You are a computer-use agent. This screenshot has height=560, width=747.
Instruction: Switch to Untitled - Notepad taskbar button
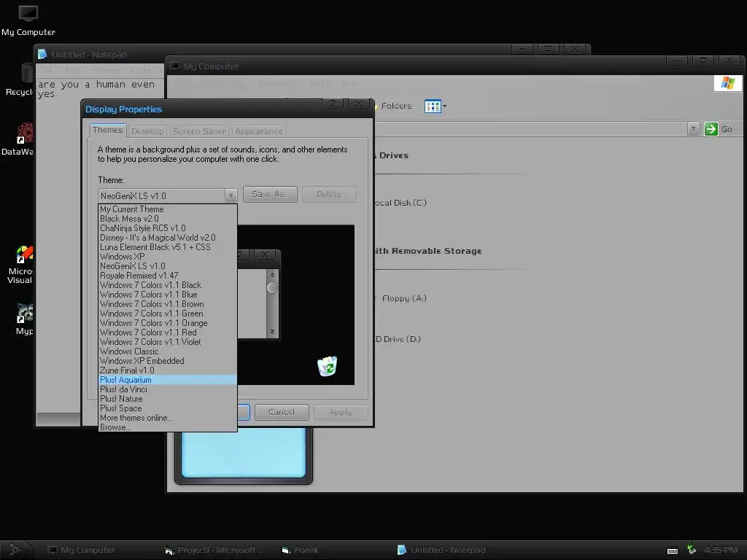pos(441,550)
